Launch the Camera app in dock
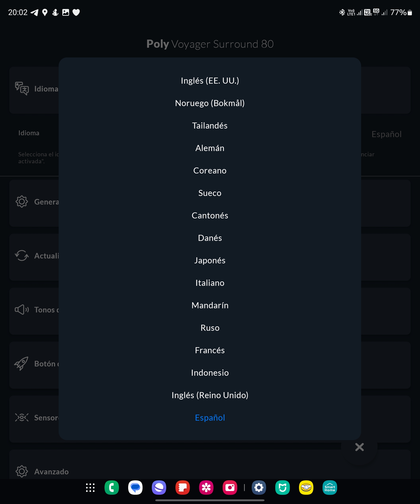 [230, 488]
